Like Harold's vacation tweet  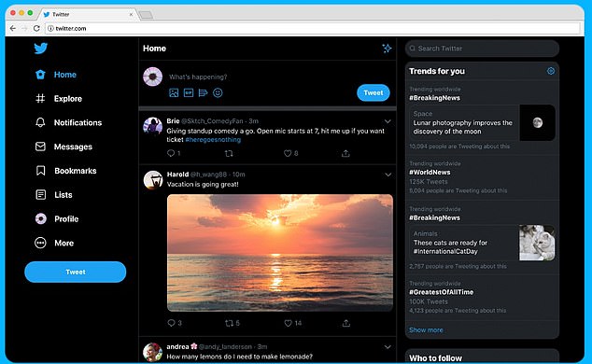(289, 323)
